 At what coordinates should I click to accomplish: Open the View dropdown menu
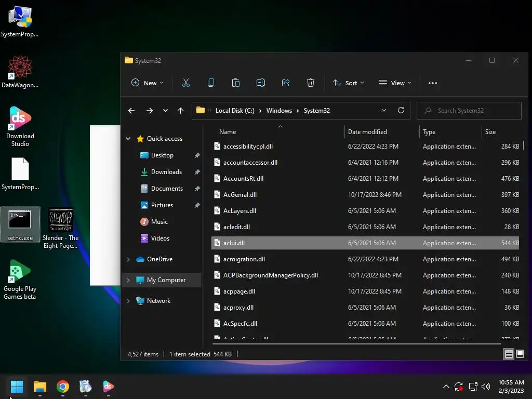(395, 83)
